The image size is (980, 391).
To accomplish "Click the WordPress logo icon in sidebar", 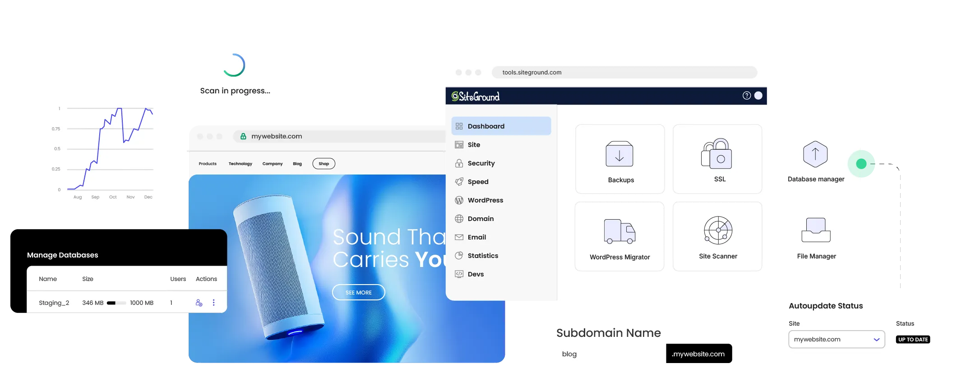I will pos(459,200).
